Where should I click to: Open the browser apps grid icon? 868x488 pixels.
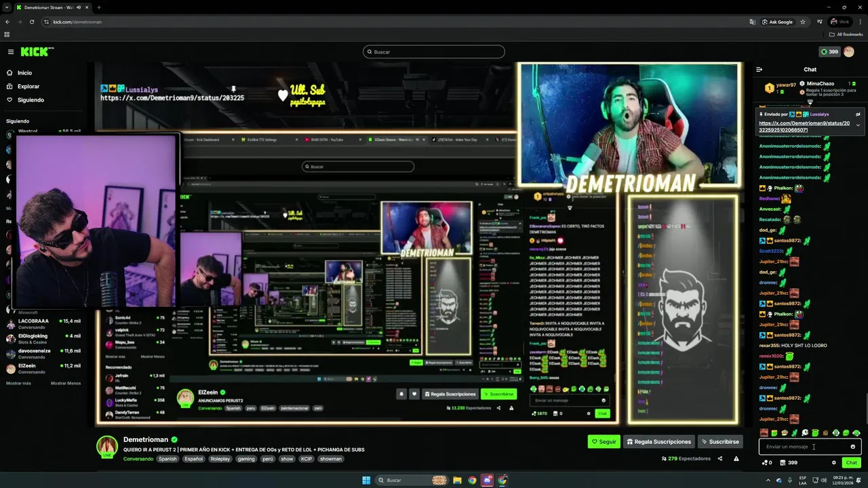(7, 34)
